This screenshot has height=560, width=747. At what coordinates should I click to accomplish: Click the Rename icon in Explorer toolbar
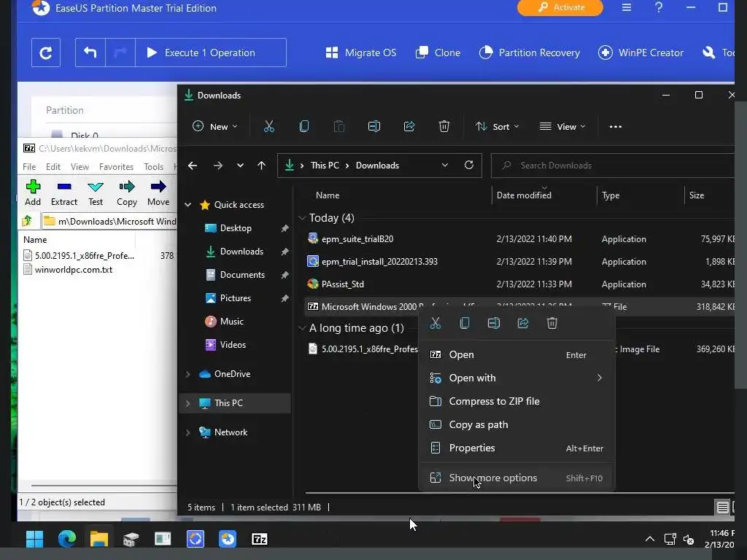374,126
